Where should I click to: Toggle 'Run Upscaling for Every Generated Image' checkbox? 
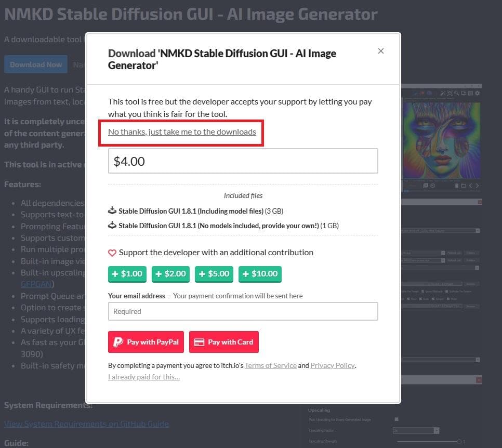coord(397,419)
